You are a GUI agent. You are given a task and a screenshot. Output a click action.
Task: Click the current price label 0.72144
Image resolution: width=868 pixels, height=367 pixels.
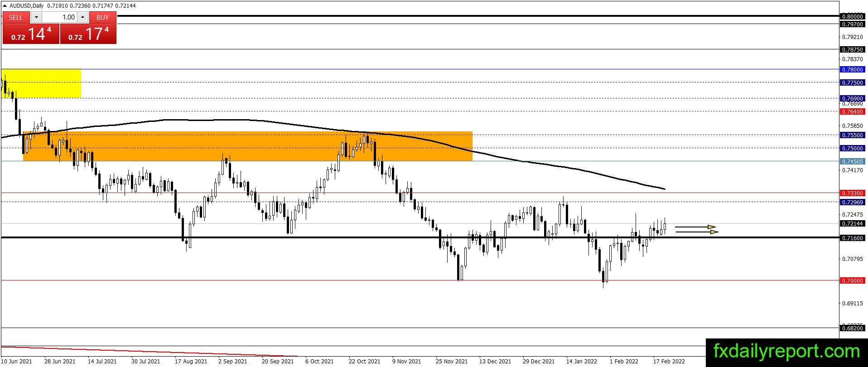tap(852, 224)
